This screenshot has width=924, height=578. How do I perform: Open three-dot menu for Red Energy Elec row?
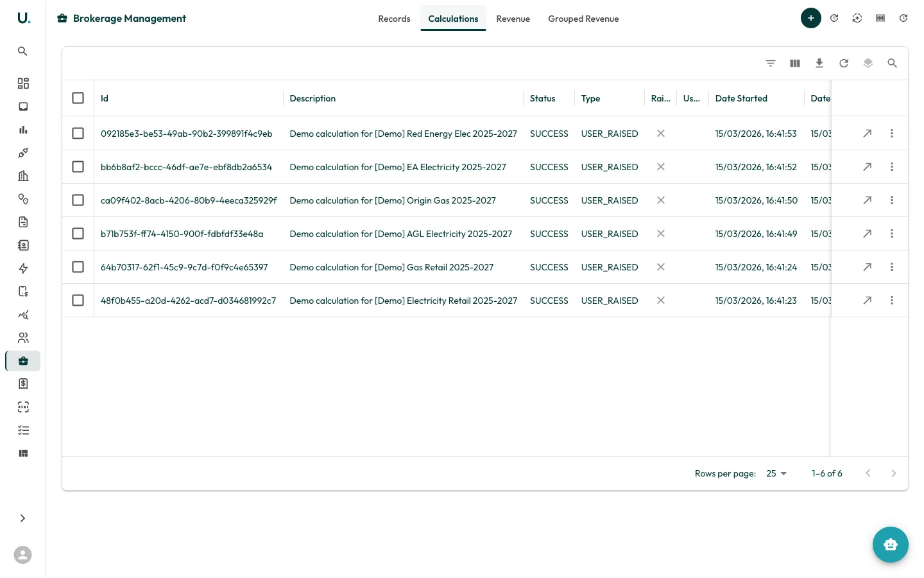coord(892,134)
